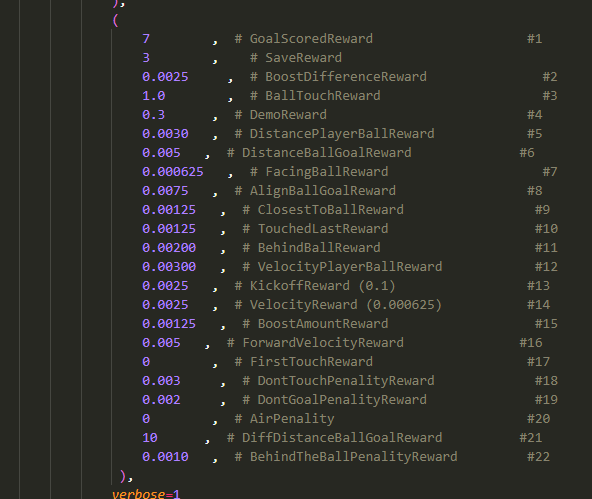Click on DistancePlayerBallReward comment
The width and height of the screenshot is (592, 499).
click(x=335, y=134)
